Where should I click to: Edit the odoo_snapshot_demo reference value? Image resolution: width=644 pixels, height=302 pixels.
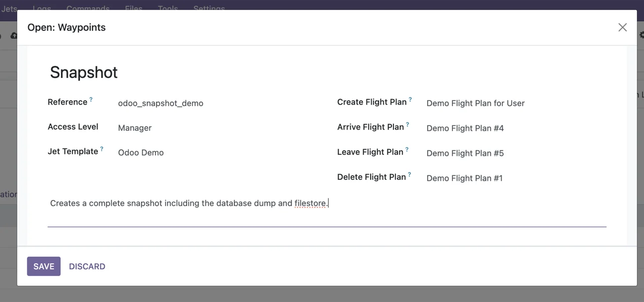160,103
